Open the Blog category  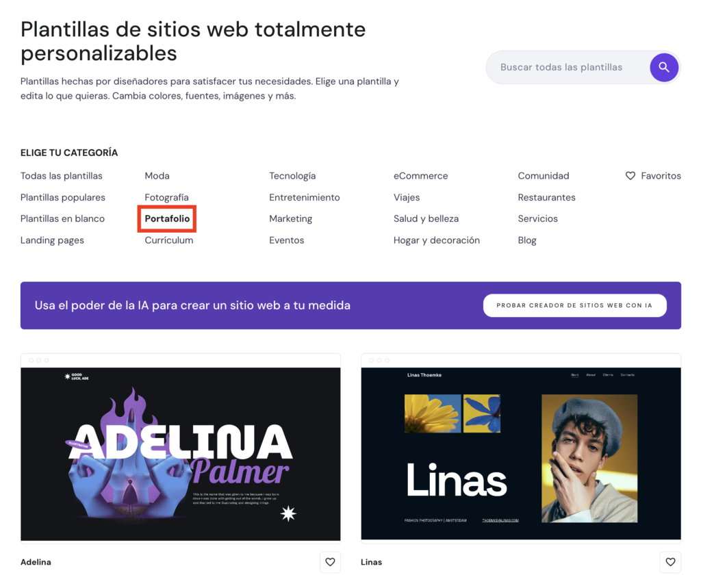tap(527, 240)
